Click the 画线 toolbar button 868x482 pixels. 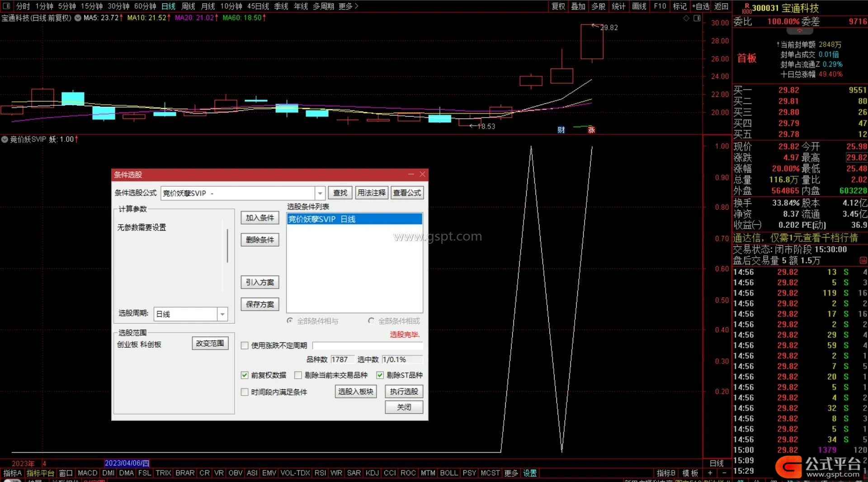tap(639, 6)
